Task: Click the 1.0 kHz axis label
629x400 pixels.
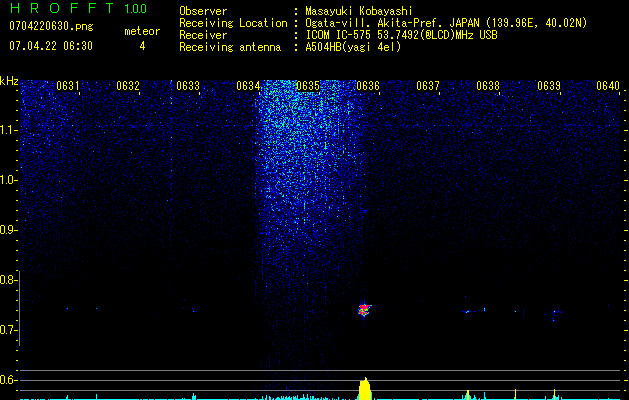Action: pyautogui.click(x=9, y=180)
